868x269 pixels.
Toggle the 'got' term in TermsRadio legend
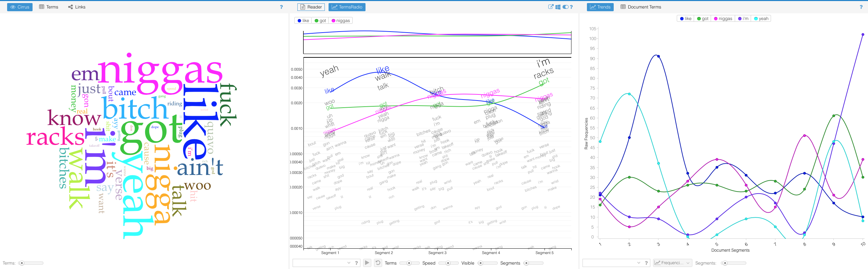[x=320, y=21]
